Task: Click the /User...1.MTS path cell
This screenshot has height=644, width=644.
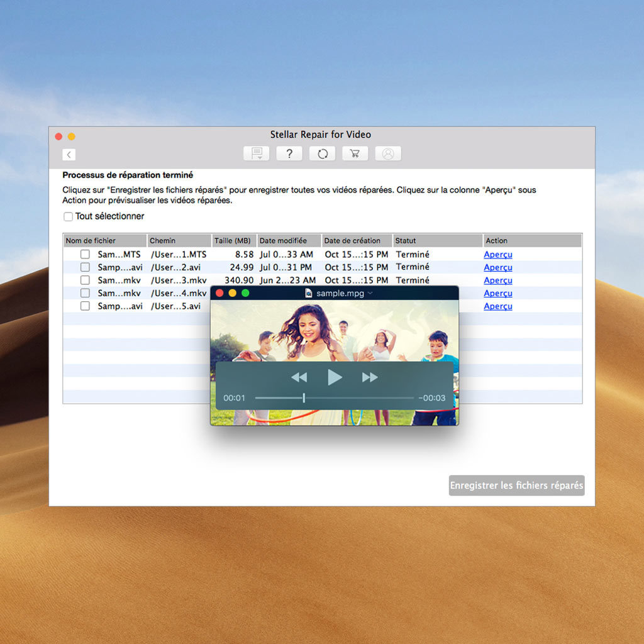Action: click(179, 254)
